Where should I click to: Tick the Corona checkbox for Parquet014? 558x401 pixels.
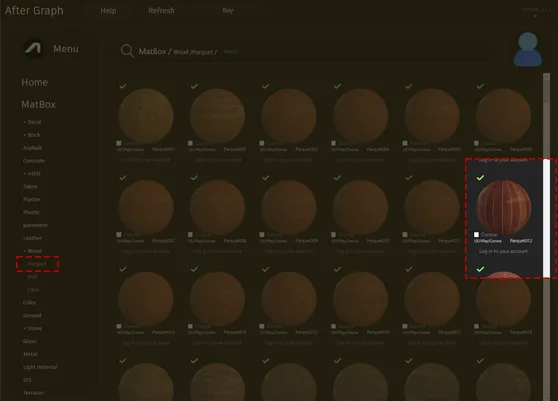coord(190,326)
